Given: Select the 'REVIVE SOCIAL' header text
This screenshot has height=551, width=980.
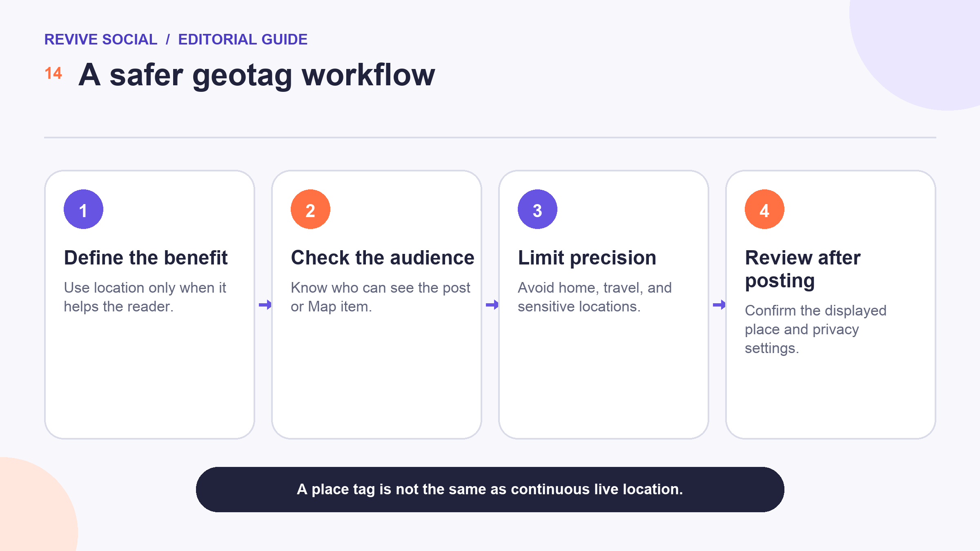Looking at the screenshot, I should pos(100,40).
